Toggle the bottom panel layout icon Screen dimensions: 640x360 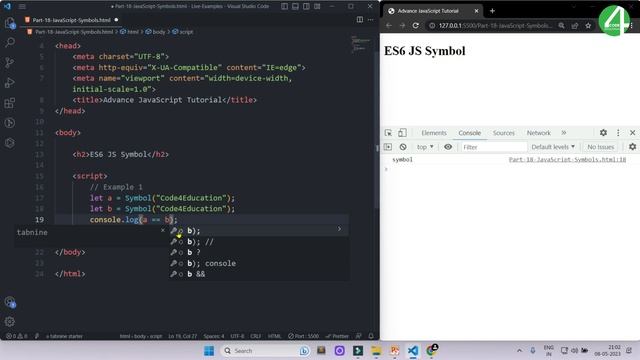click(x=296, y=7)
